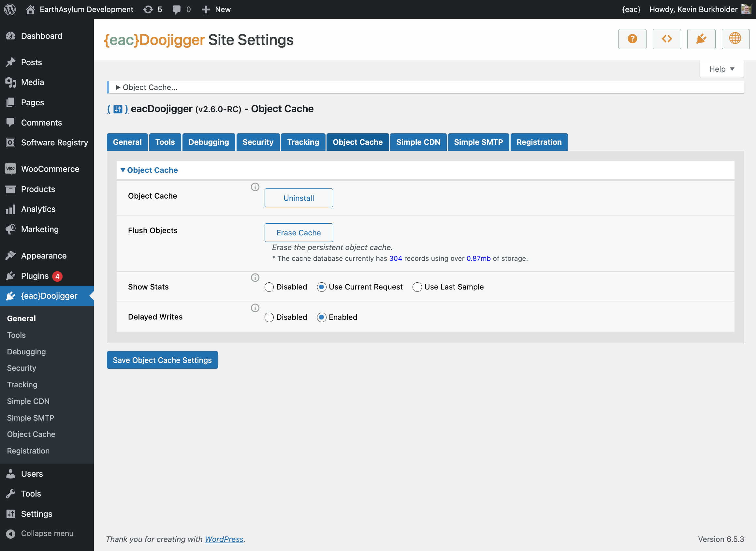Viewport: 756px width, 551px height.
Task: Open Plugins with 4 updates badge
Action: click(x=47, y=276)
